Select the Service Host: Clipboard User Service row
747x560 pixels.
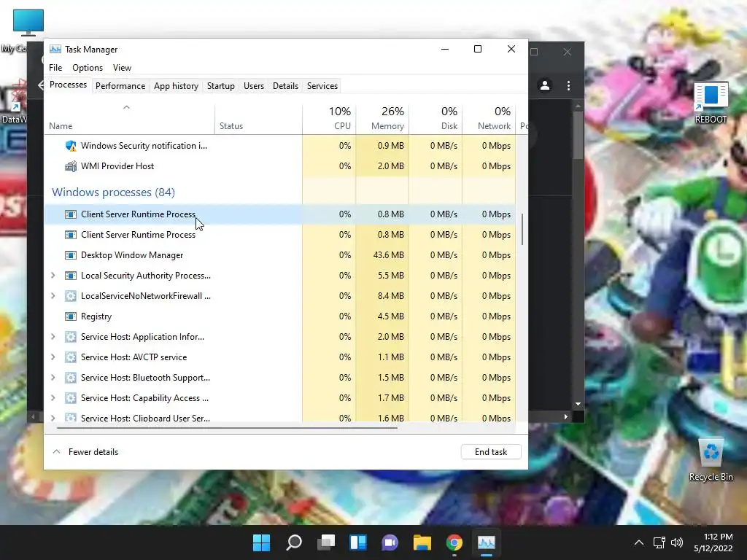[x=279, y=416]
